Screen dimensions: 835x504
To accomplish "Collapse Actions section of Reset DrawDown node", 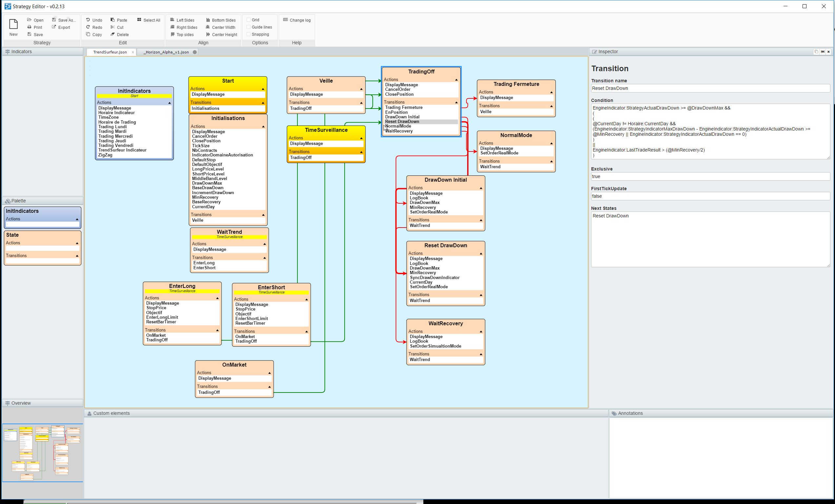I will (481, 253).
